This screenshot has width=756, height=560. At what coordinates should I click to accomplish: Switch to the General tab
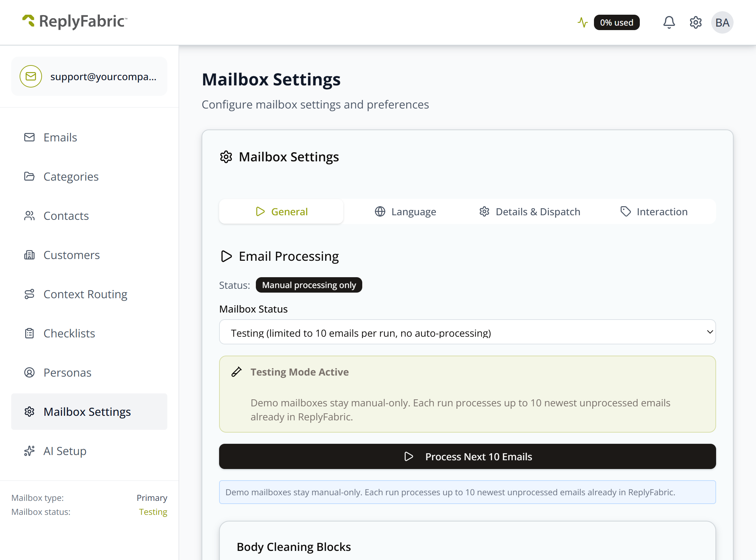click(x=281, y=211)
